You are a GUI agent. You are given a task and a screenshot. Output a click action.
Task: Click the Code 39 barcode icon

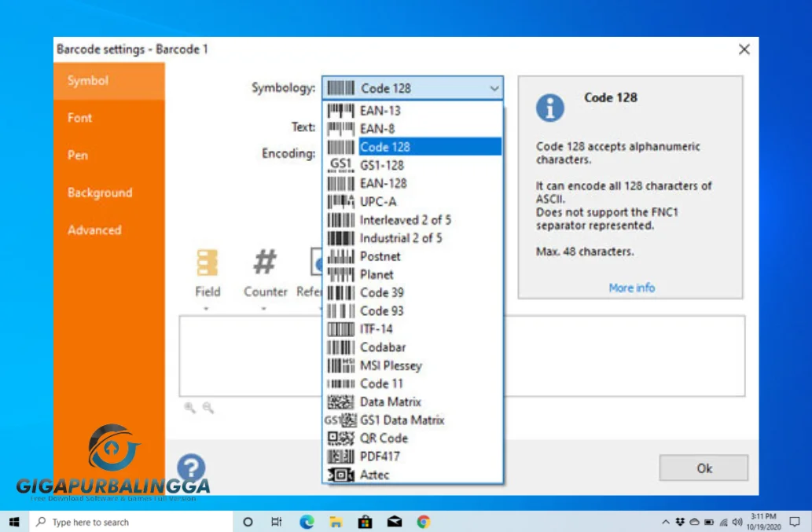click(x=340, y=292)
